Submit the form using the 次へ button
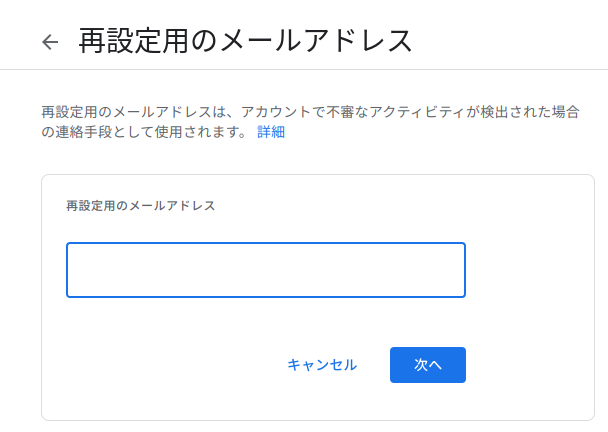The image size is (608, 432). [427, 365]
